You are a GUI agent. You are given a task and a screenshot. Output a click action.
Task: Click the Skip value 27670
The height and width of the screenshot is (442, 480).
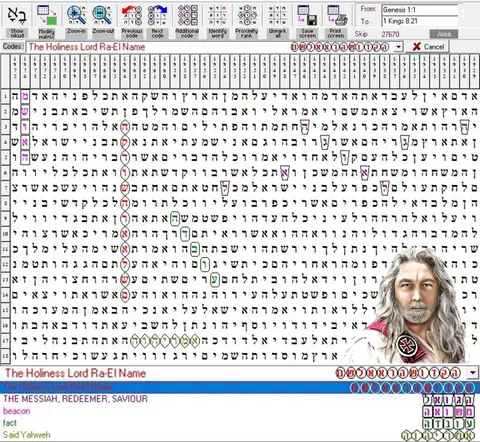point(390,34)
